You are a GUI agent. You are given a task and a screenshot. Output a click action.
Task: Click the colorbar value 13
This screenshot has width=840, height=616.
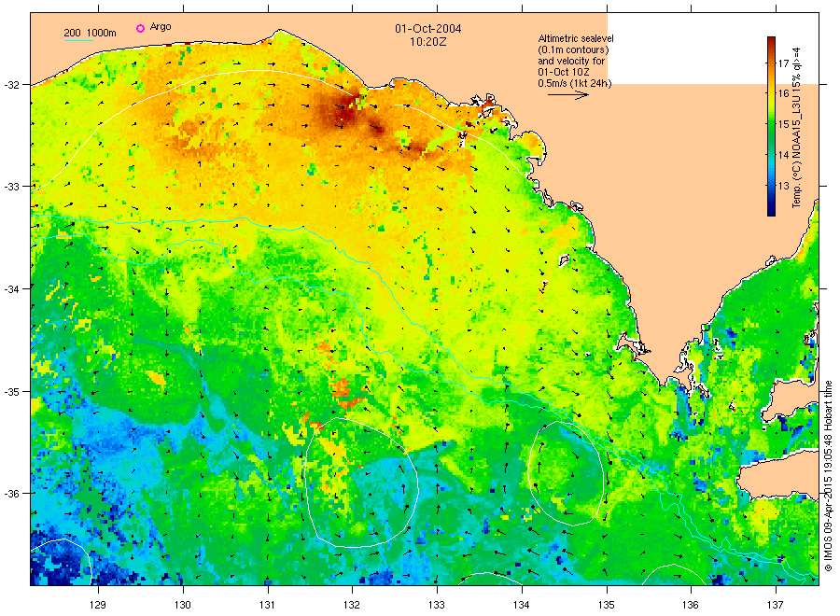[784, 186]
